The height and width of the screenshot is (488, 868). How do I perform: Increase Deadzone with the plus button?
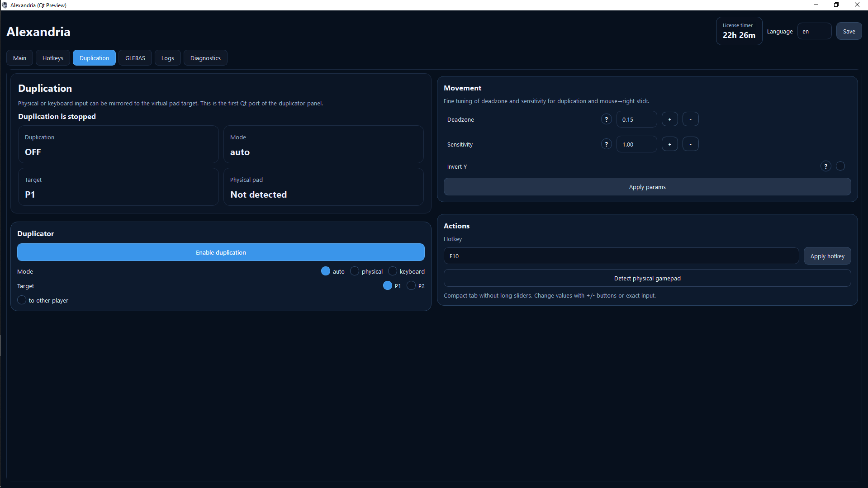coord(669,119)
